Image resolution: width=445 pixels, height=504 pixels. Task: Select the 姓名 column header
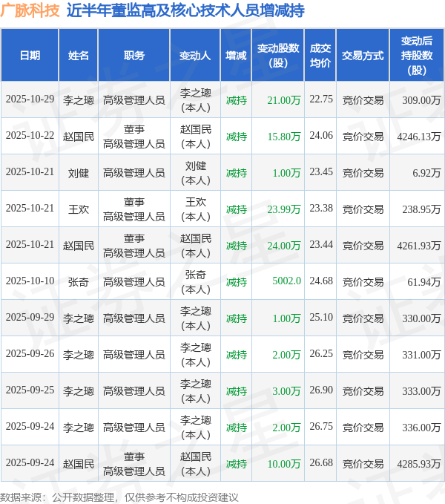79,55
